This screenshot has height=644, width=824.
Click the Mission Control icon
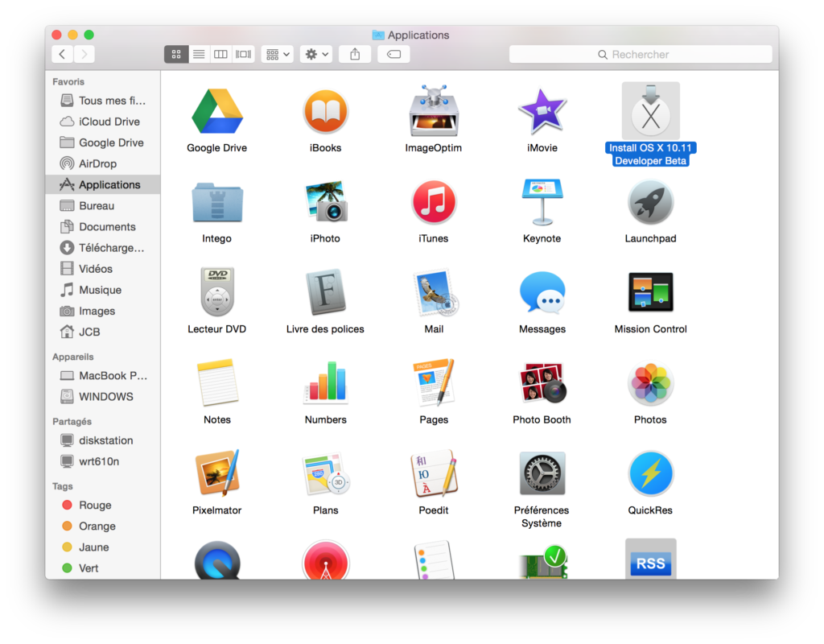click(650, 291)
